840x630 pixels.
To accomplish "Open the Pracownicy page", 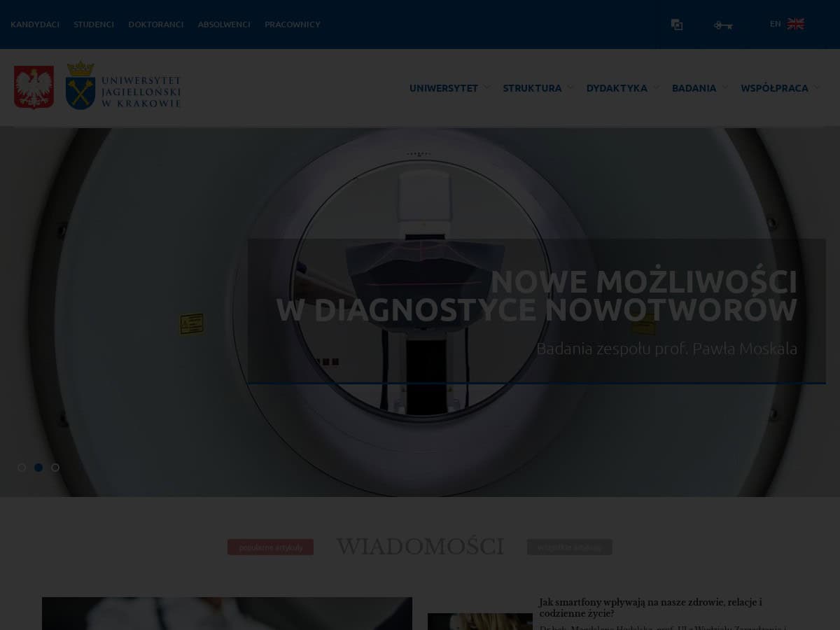I will pos(293,24).
